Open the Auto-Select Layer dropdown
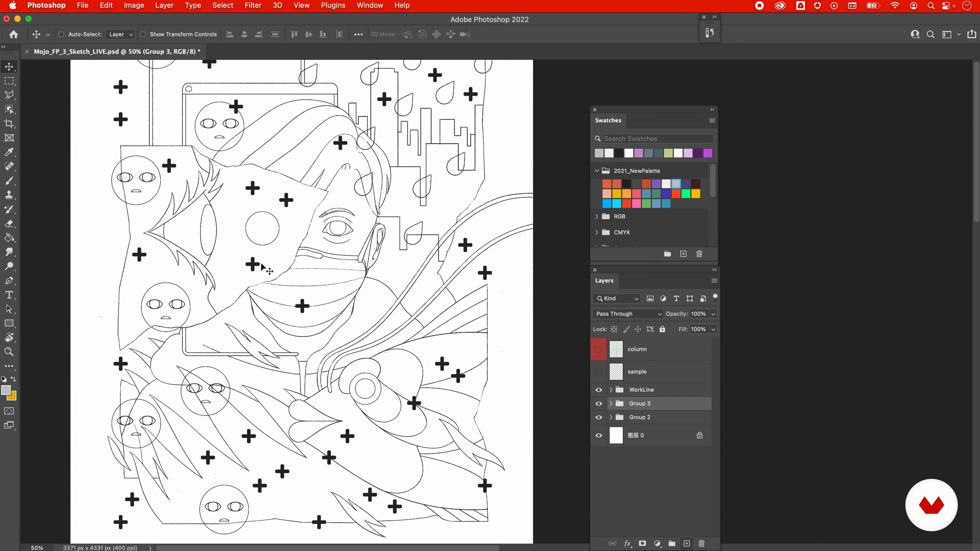Viewport: 980px width, 551px height. (120, 34)
